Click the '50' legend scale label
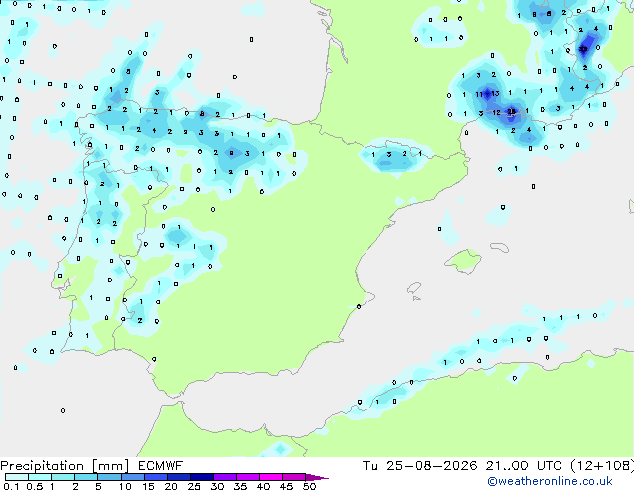This screenshot has width=634, height=490. pos(309,486)
